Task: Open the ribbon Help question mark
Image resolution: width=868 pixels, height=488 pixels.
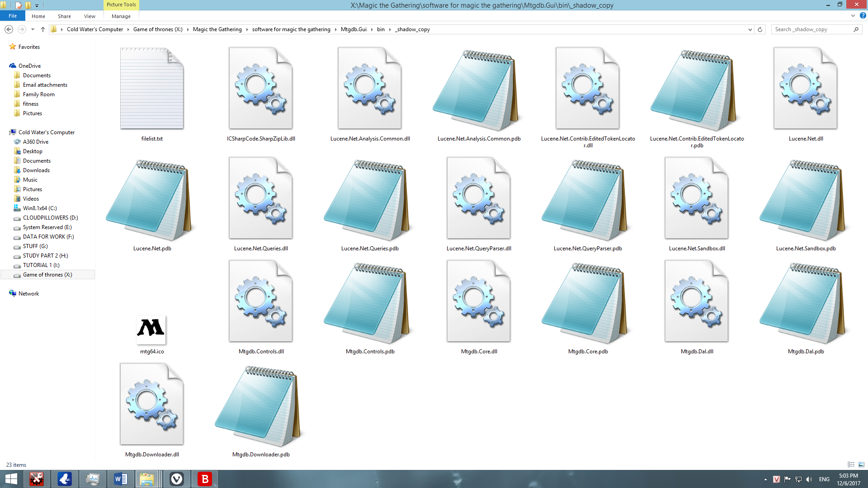Action: click(x=863, y=16)
